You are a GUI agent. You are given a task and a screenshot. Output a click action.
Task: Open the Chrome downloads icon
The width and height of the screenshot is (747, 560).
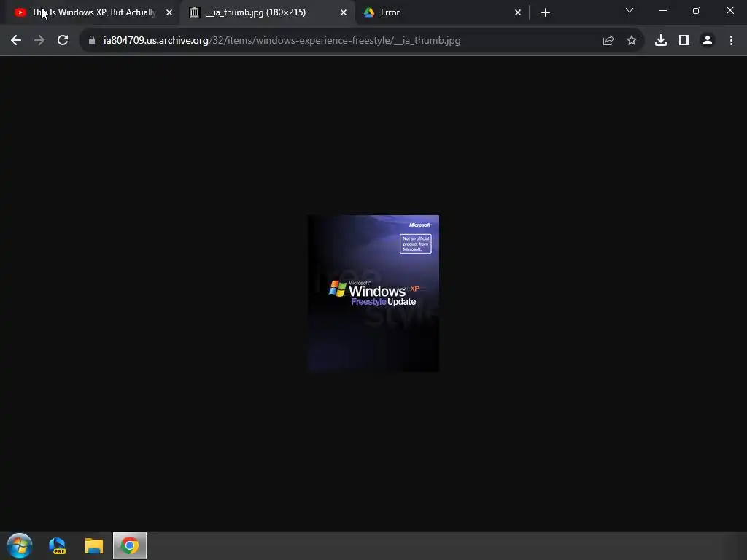click(x=661, y=41)
